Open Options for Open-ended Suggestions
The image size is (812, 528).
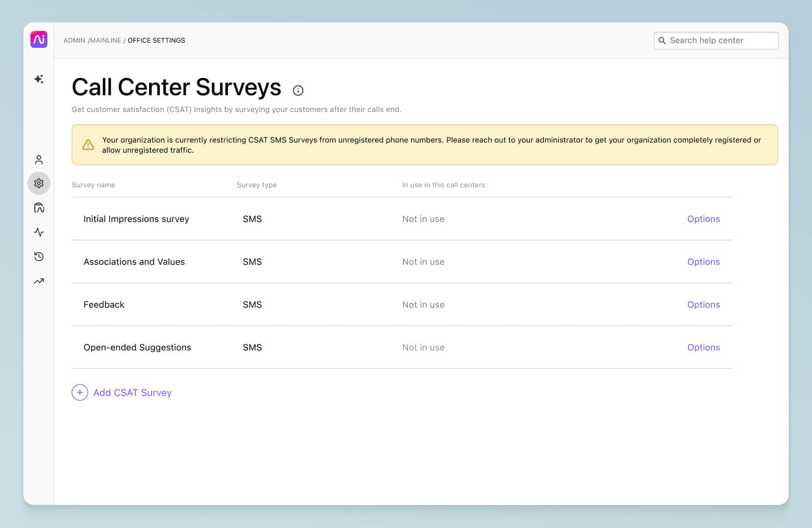(703, 347)
